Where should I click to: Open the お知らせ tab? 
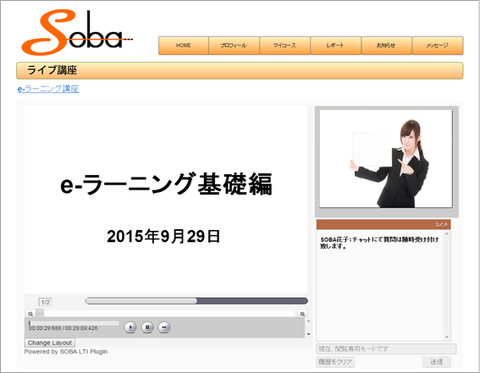(x=387, y=45)
